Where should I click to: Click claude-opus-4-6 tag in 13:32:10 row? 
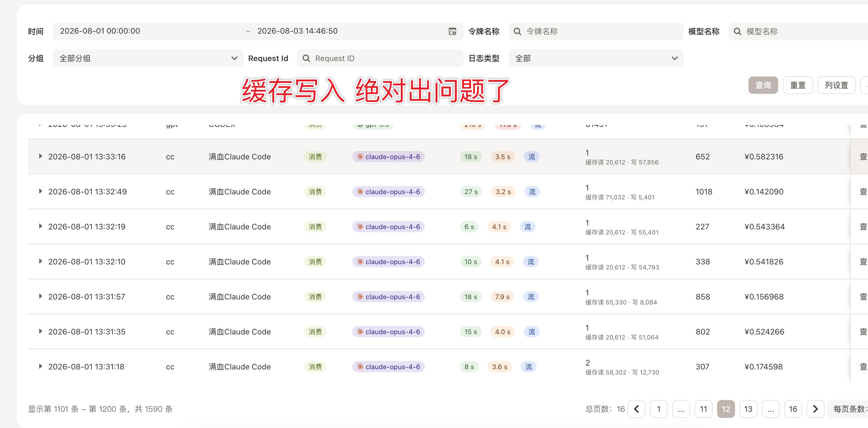pos(389,262)
